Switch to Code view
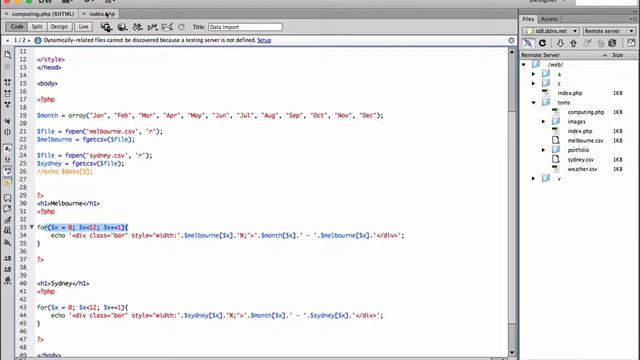 [x=17, y=27]
